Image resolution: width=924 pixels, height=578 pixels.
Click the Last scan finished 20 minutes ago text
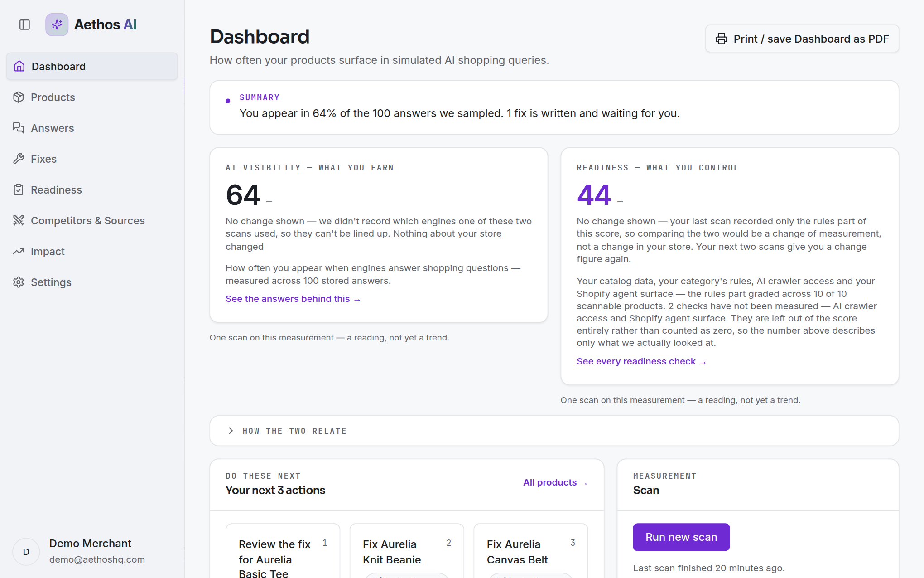click(x=709, y=568)
